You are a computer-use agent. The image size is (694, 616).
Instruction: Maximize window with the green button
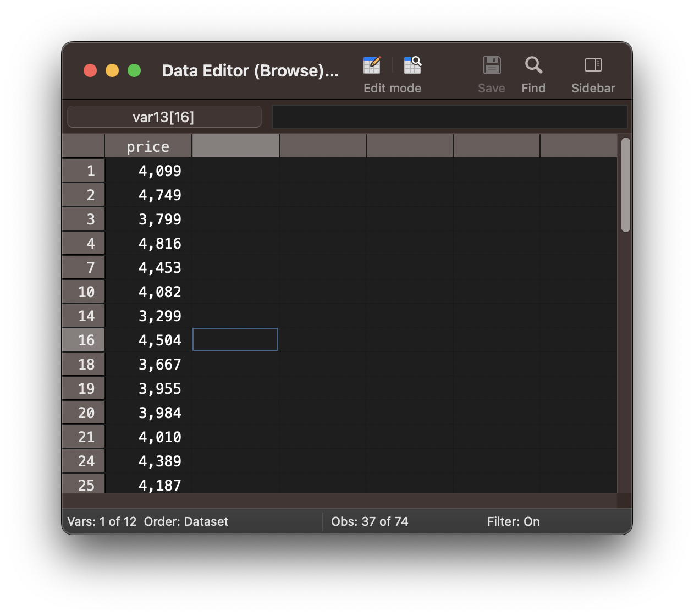pyautogui.click(x=134, y=71)
